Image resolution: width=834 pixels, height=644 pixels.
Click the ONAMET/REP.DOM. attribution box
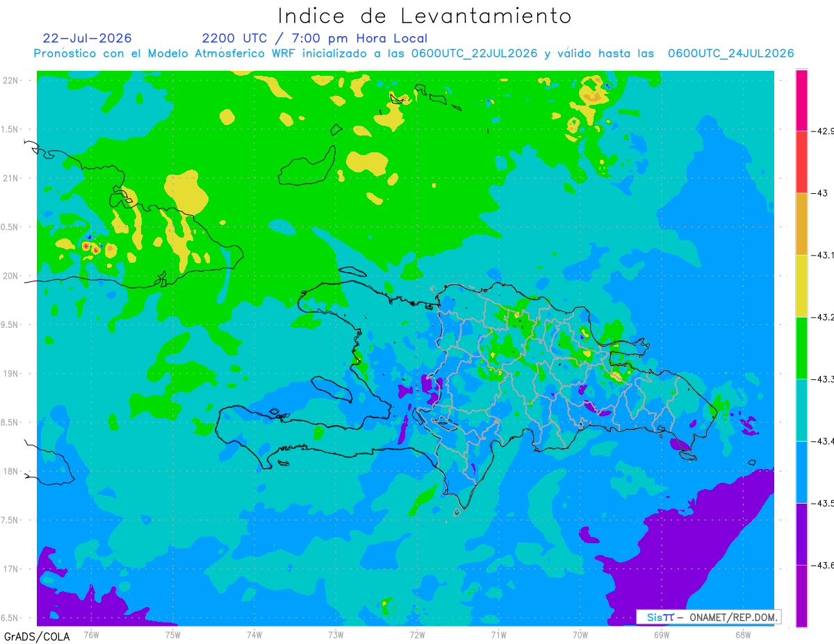coord(709,617)
